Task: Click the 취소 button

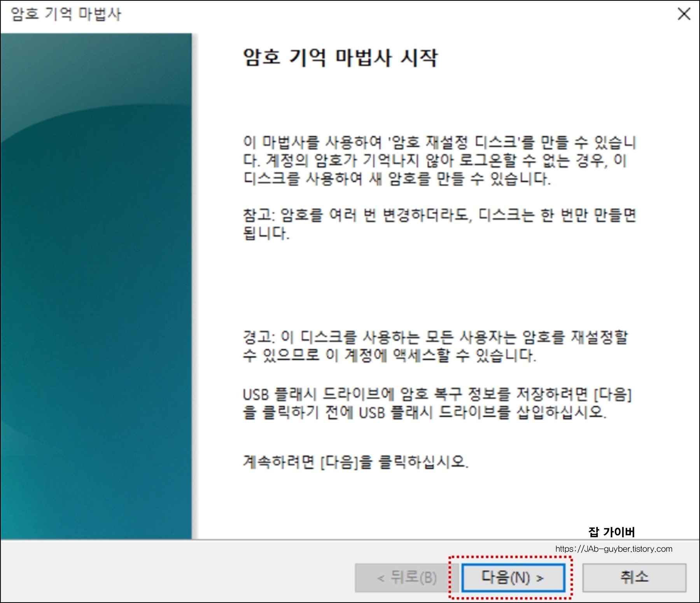Action: pos(634,578)
